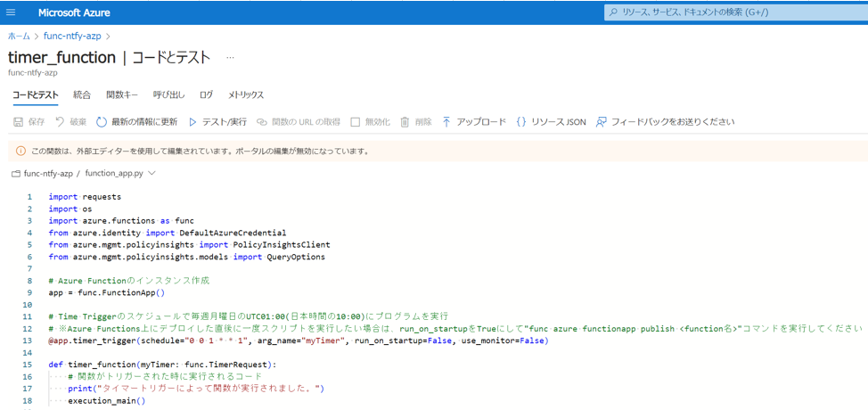Click 'def timer_function' definition line
Screen dimensions: 868x410
162,365
